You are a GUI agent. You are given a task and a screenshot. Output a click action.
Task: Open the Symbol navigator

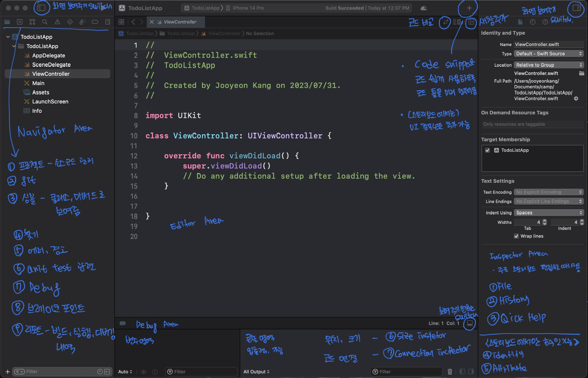(x=32, y=22)
